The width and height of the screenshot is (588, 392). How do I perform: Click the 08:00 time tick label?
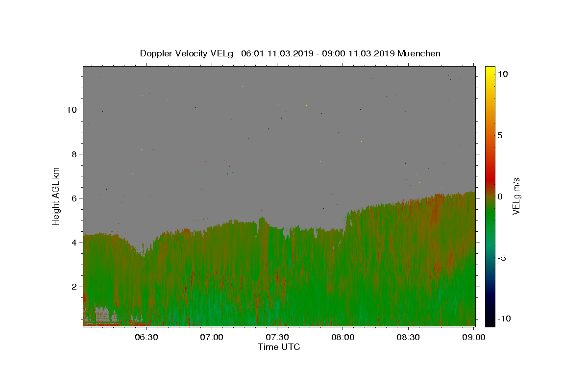pyautogui.click(x=343, y=337)
